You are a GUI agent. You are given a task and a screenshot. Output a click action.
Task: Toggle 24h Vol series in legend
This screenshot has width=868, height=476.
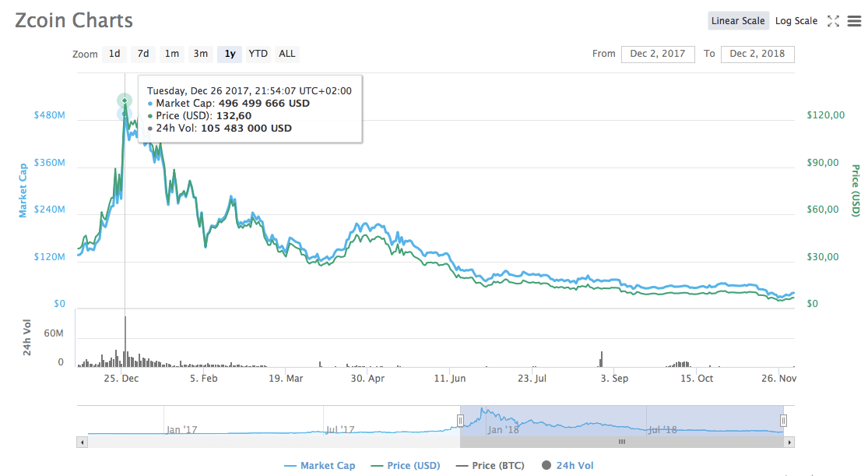tap(568, 465)
